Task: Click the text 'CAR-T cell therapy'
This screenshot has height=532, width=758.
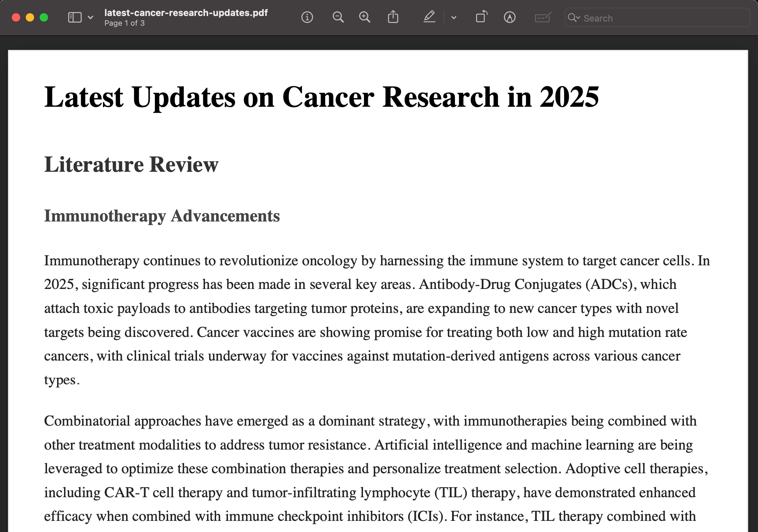Action: pos(164,493)
